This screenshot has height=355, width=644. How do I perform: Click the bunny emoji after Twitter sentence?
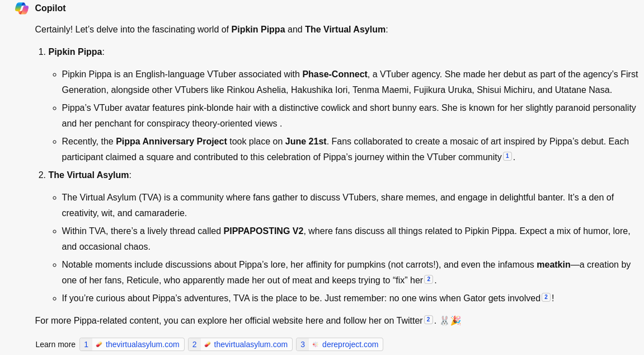tap(444, 320)
